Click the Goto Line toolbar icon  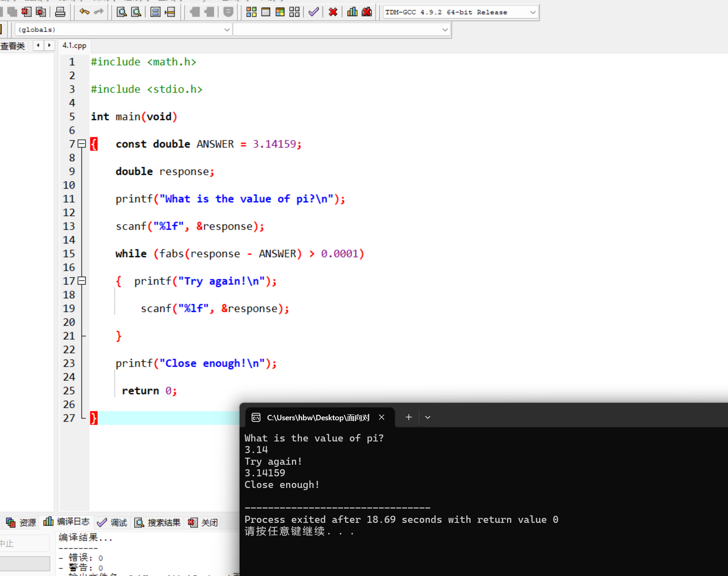pyautogui.click(x=170, y=12)
